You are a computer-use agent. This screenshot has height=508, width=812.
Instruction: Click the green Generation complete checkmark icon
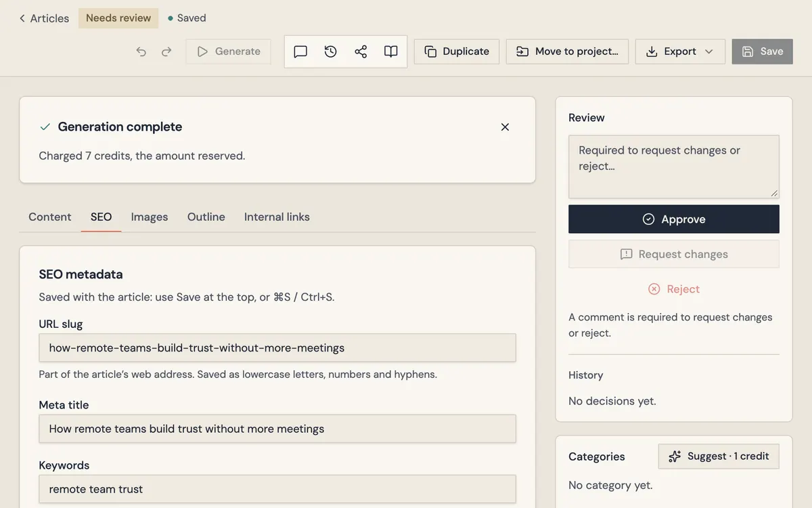click(45, 127)
